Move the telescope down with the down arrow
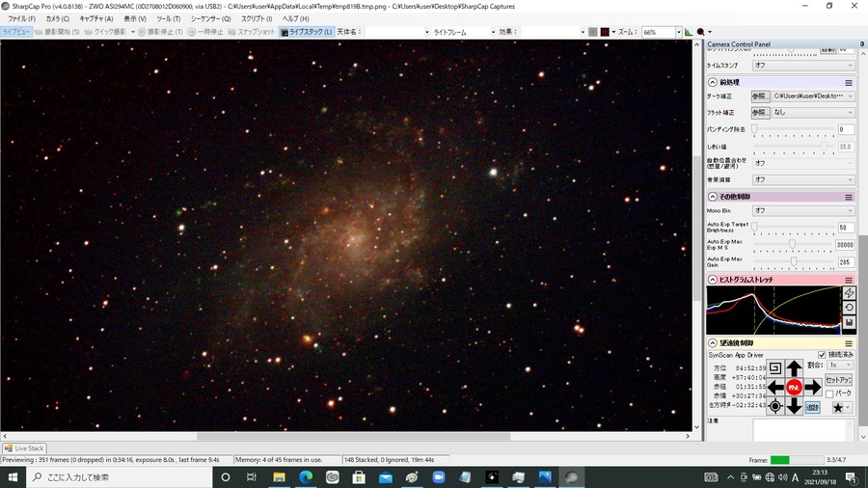 tap(794, 406)
